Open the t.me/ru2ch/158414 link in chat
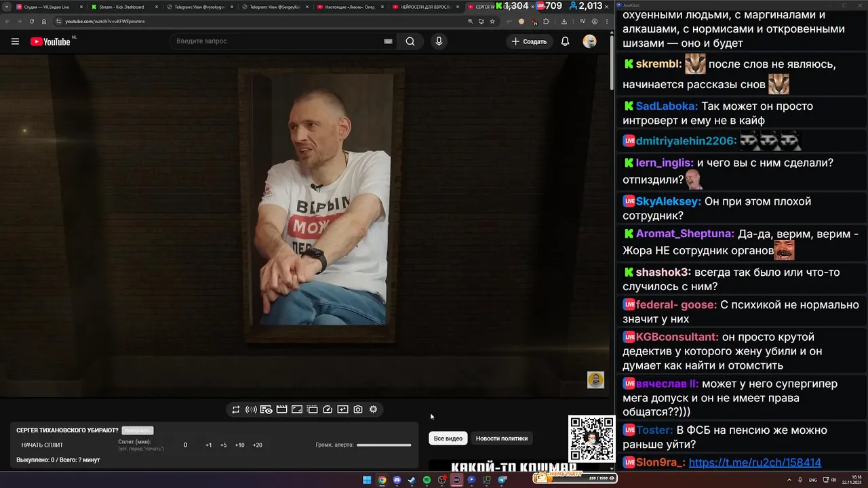Screen dimensions: 868x488 pos(755,462)
